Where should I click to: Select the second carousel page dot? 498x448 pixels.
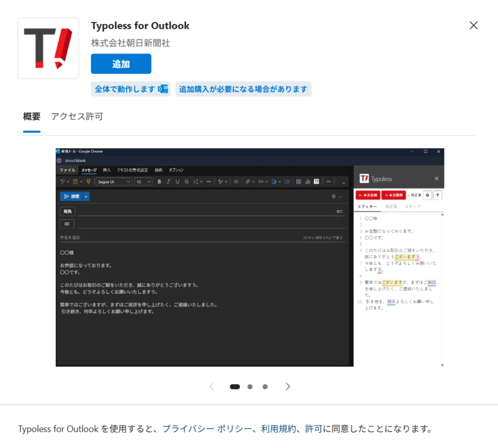[250, 387]
